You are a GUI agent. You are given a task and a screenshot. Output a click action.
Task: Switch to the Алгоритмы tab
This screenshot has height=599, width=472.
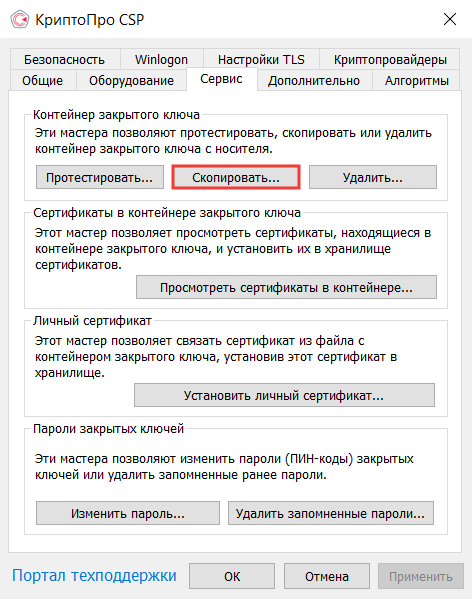click(x=417, y=80)
